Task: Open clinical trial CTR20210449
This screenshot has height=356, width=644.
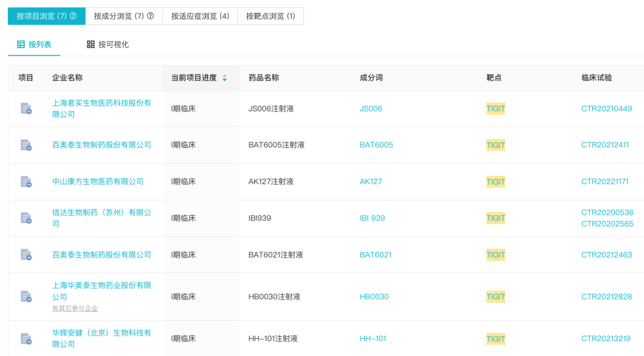Action: coord(606,109)
